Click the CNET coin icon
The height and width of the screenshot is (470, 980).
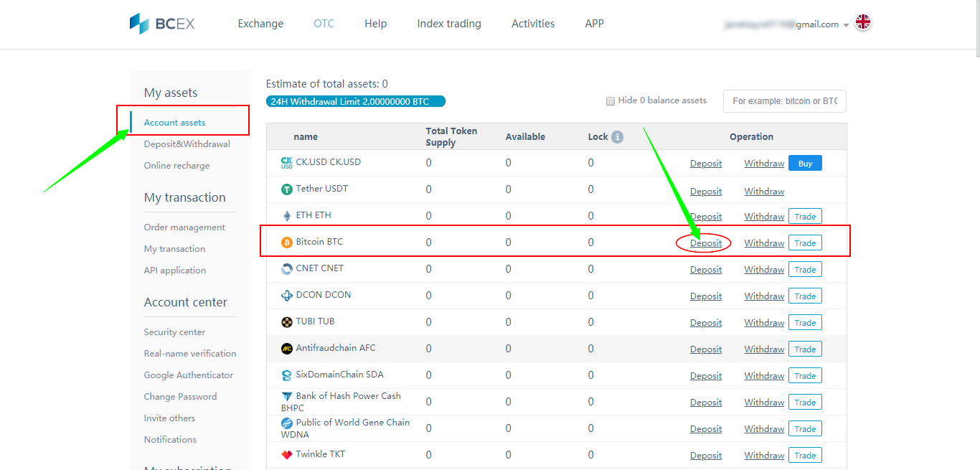pos(287,269)
